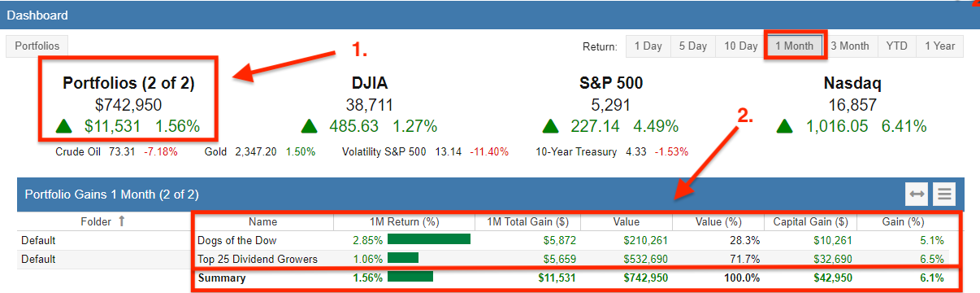Click the green triangle under Portfolios total
The height and width of the screenshot is (293, 980).
[64, 126]
